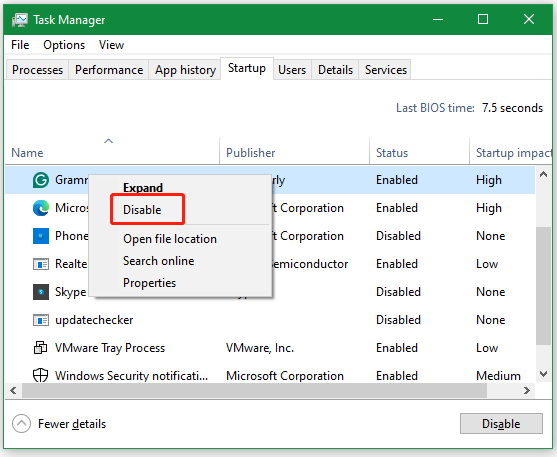Switch to the Performance tab

click(109, 70)
